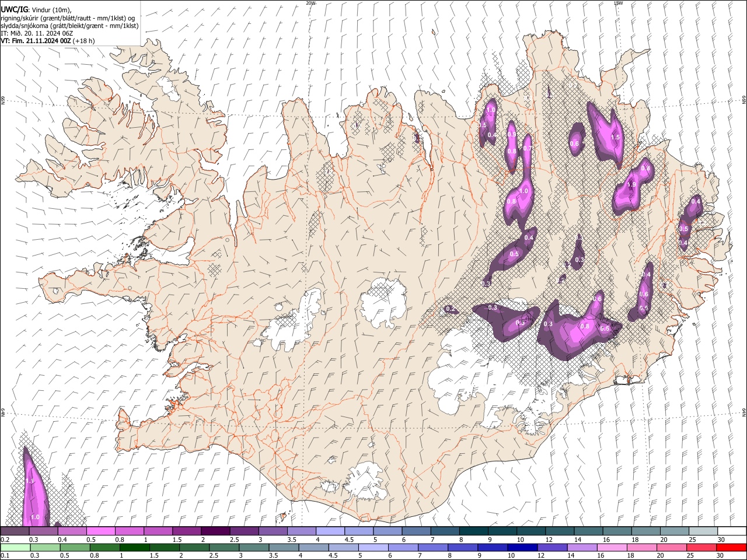This screenshot has height=560, width=747.
Task: Click the lower legend swatch starting at 9
Action: point(492,548)
